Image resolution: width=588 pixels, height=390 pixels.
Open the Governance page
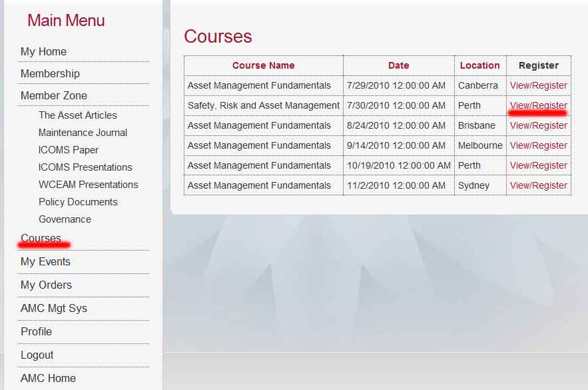pos(65,219)
